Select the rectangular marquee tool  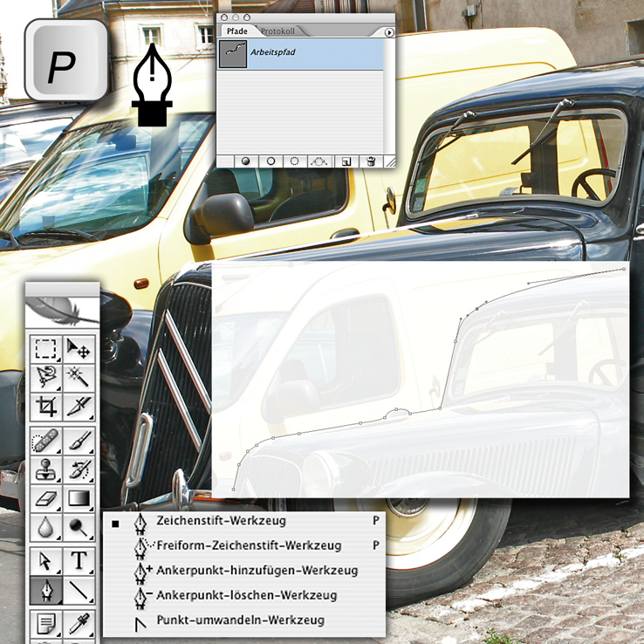45,350
